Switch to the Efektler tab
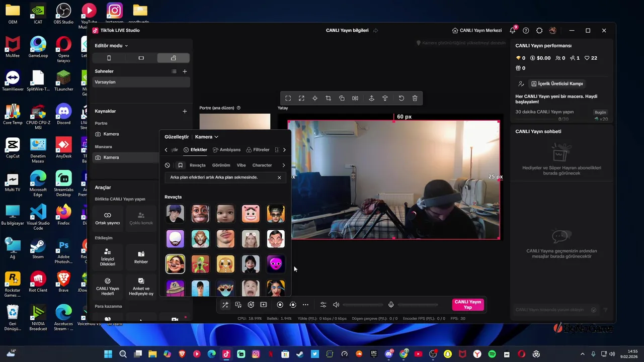Screen dimensions: 644x362 (x=195, y=150)
